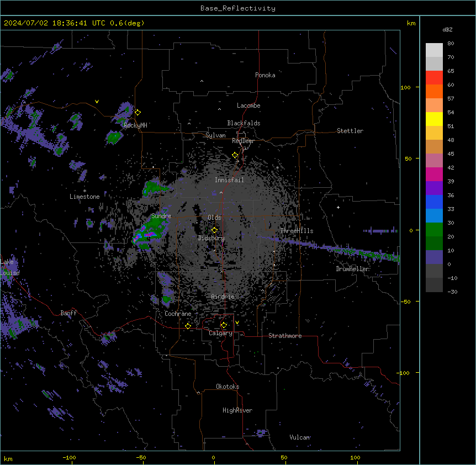Click the RockyMH label
Screen dimensions: 476x465
tap(135, 125)
